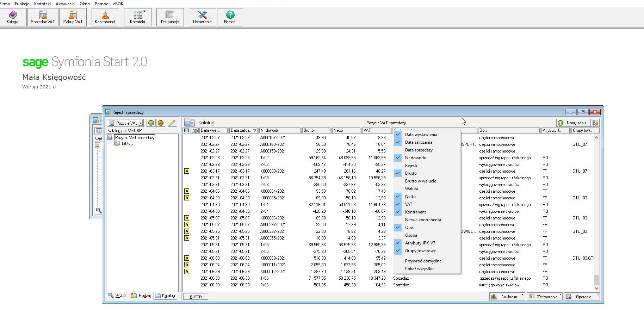Open the Zestawienia dropdown button

(545, 297)
